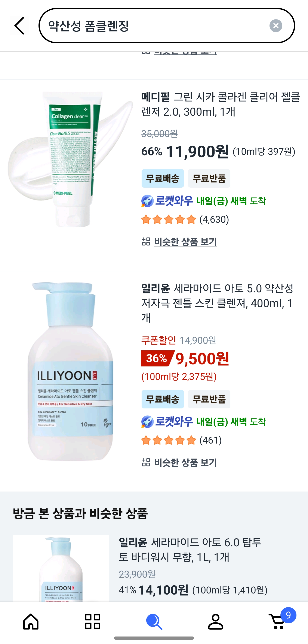Screen dimensions: 308x644
Task: Open the ILLIYOON cleanser product image
Action: (x=70, y=371)
